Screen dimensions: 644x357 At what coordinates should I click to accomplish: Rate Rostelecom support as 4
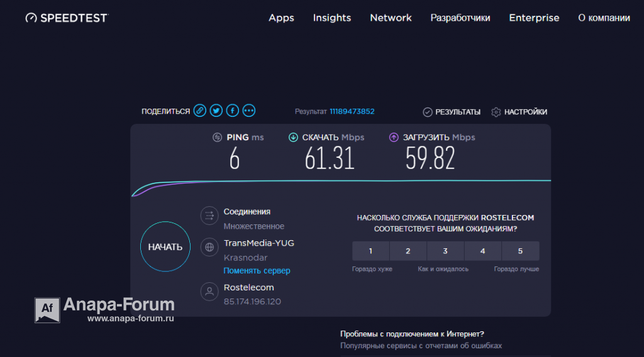click(x=482, y=251)
